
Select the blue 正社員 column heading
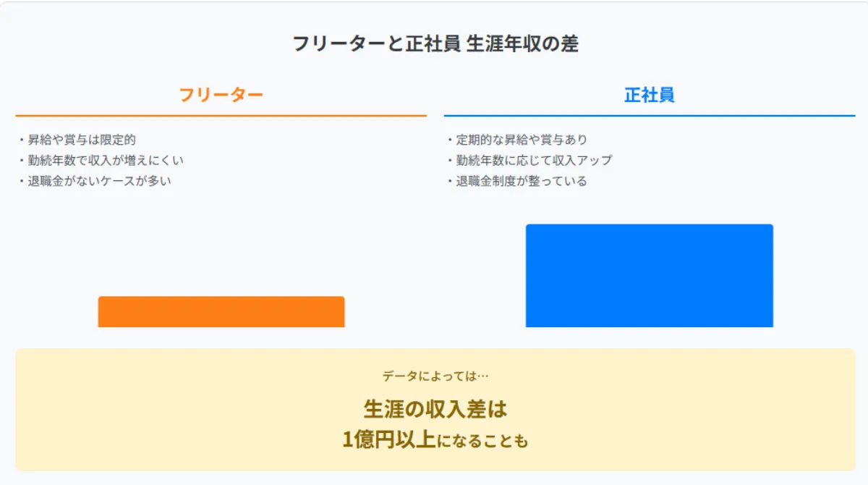[x=649, y=95]
